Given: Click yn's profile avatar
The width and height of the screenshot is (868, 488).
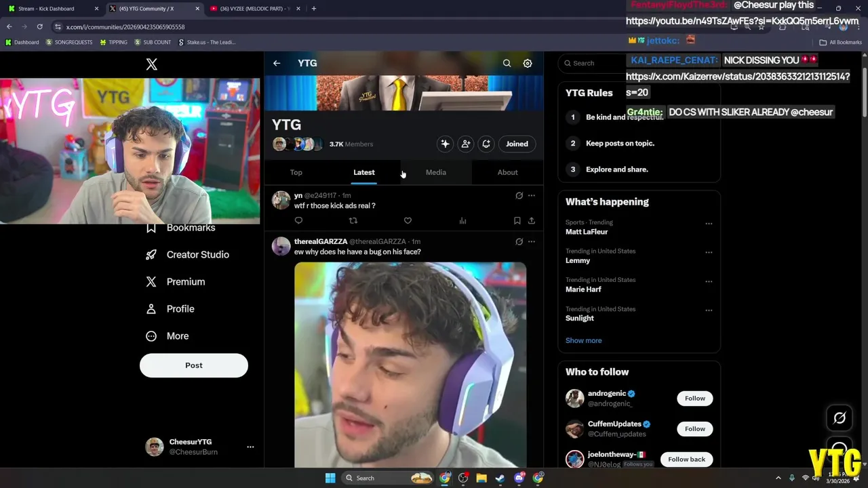Looking at the screenshot, I should click(x=281, y=200).
